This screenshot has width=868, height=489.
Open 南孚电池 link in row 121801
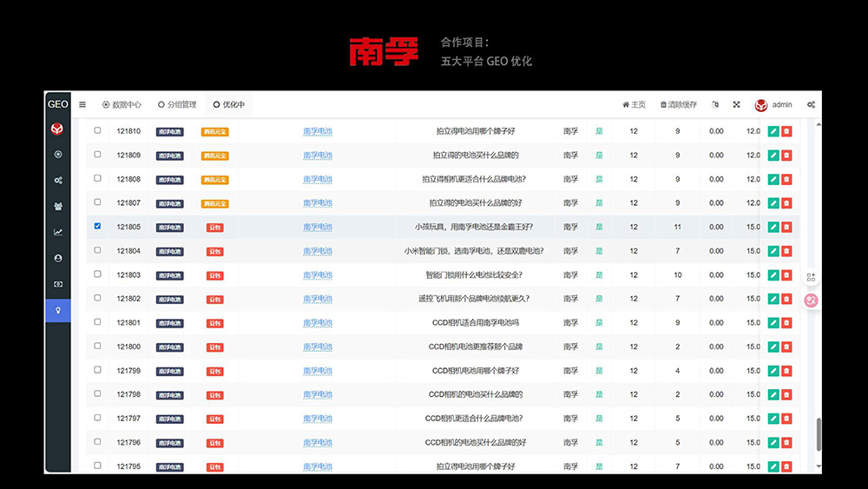coord(318,323)
